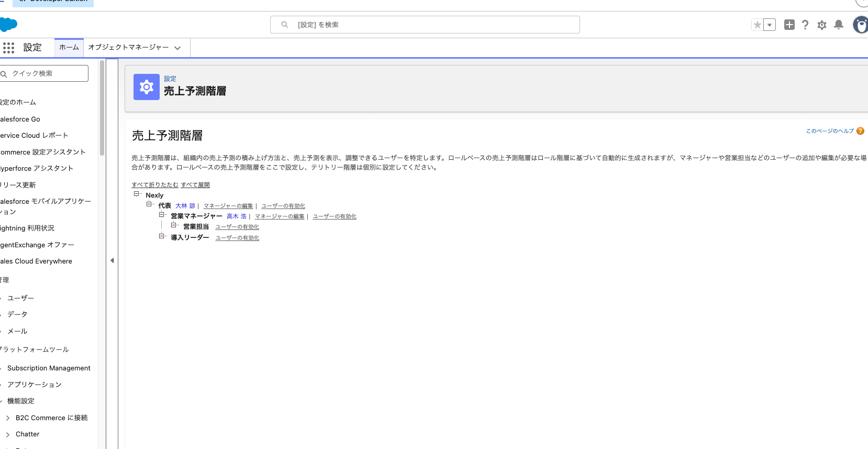The height and width of the screenshot is (449, 868).
Task: Click the Salesforce cloud logo
Action: pos(8,24)
